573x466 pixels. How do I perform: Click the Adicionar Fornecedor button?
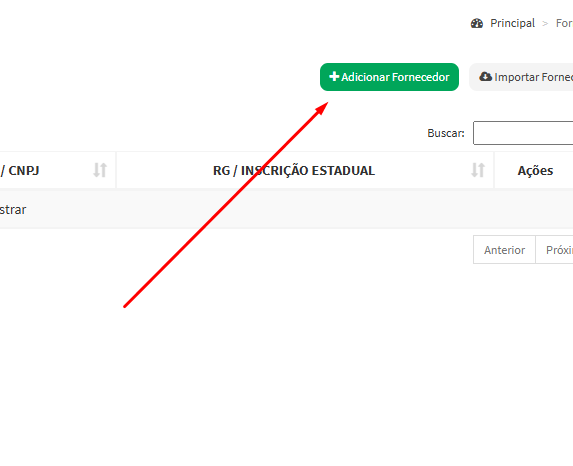389,77
